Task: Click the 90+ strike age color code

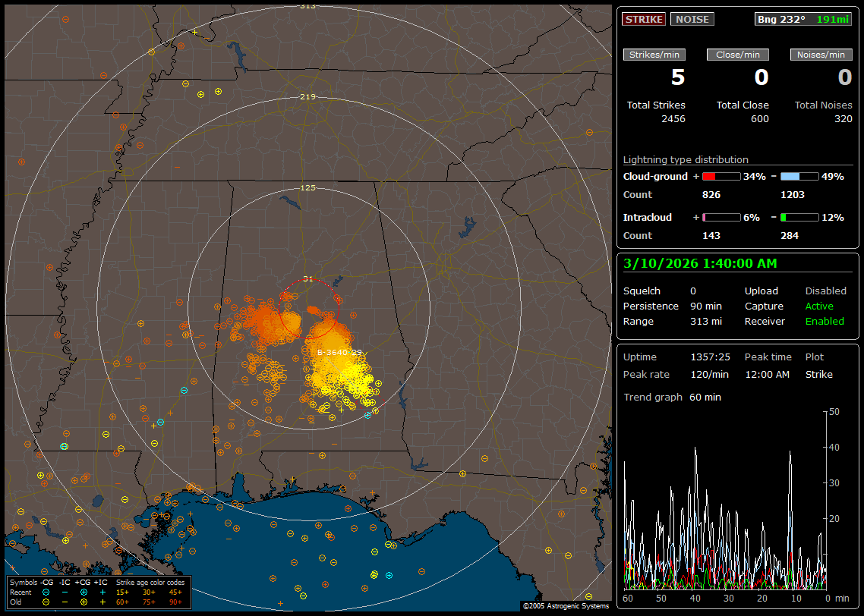Action: pyautogui.click(x=175, y=602)
